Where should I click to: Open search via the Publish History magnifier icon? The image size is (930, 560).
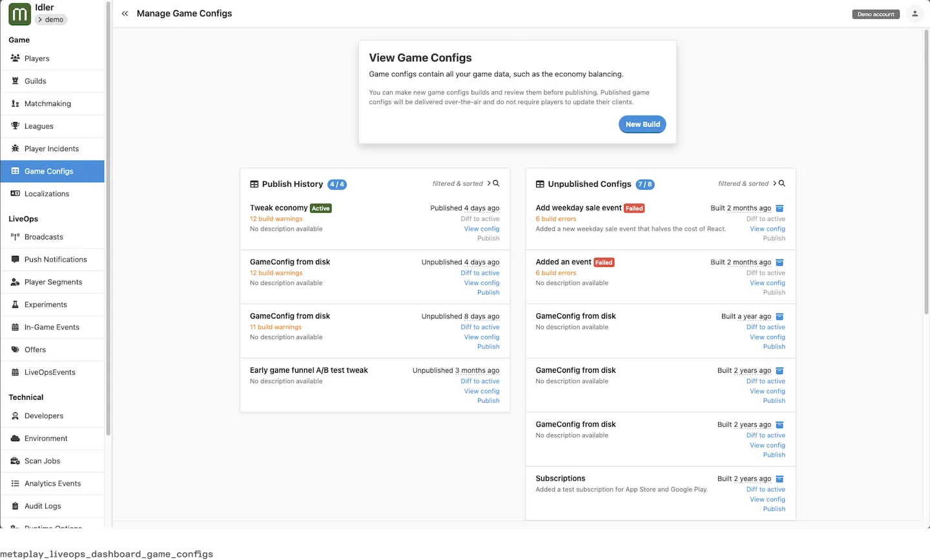pos(495,183)
